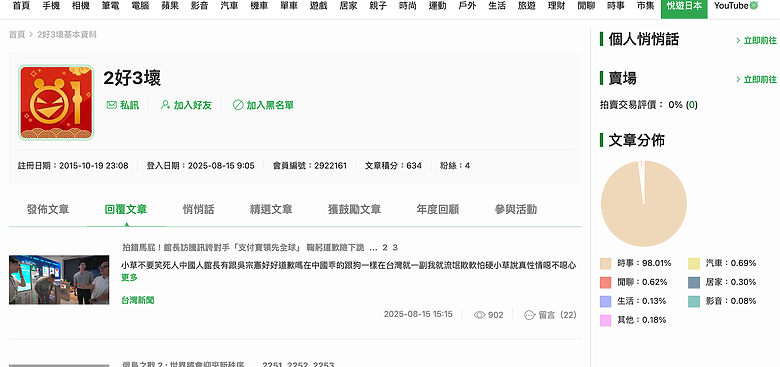This screenshot has height=367, width=780.
Task: Open the 理財 category in navigation
Action: (557, 6)
